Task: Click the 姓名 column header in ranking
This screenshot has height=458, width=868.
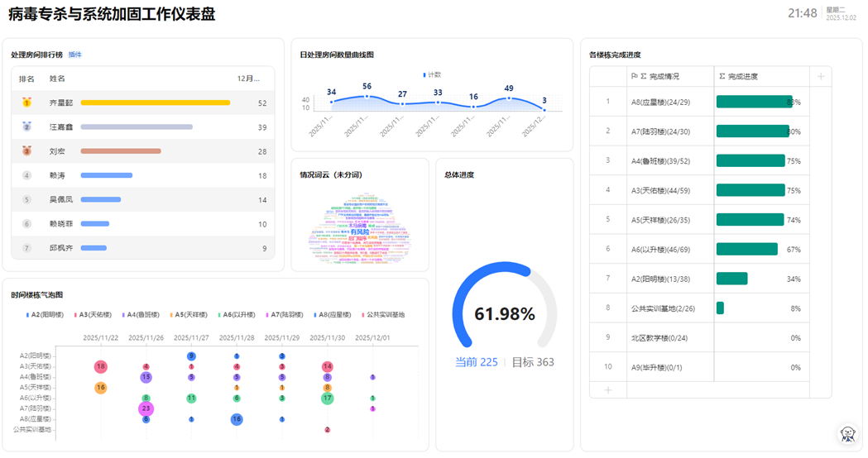Action: (57, 79)
